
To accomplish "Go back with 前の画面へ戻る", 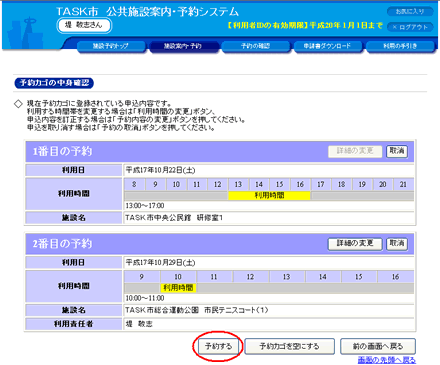I will pos(378,346).
